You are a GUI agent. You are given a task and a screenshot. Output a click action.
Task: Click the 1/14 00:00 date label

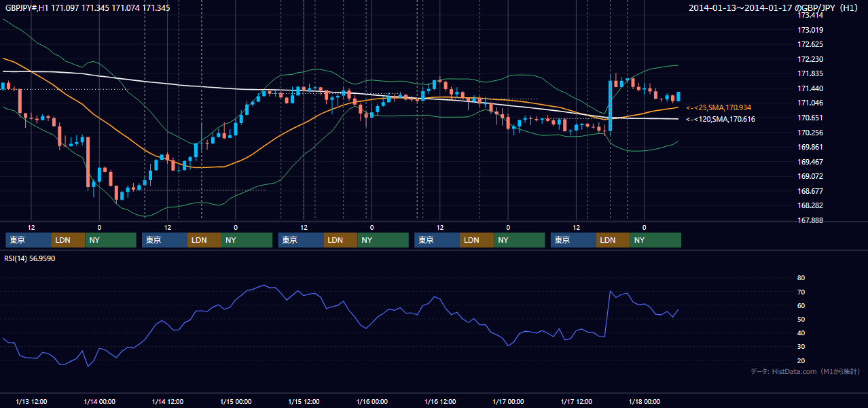99,401
